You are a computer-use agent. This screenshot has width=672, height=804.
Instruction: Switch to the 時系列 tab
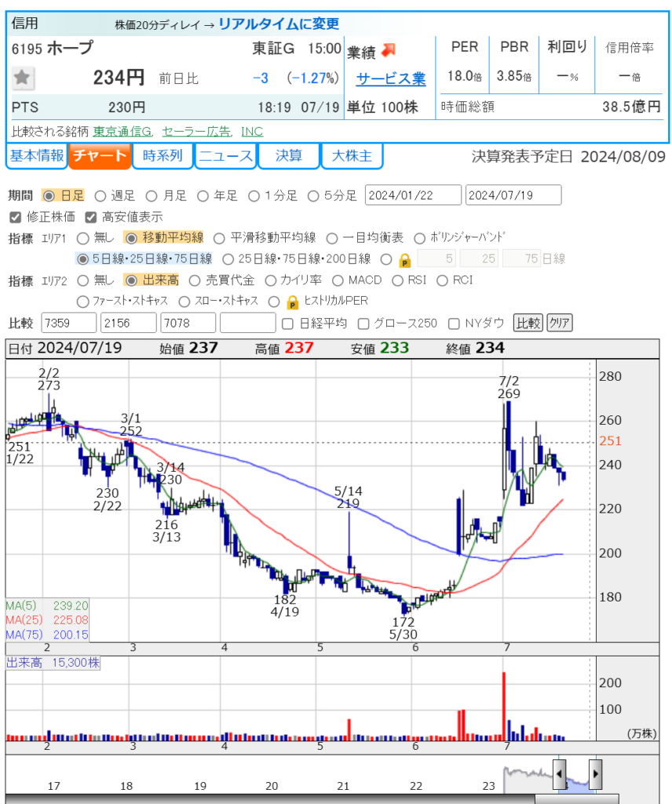(x=163, y=156)
